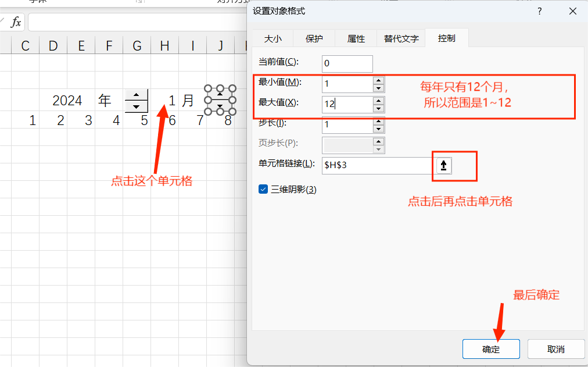Click the 当前值 input field
The width and height of the screenshot is (588, 367).
click(346, 63)
